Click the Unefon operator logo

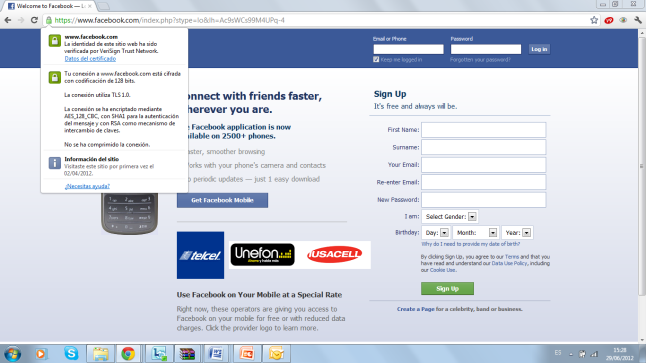(262, 255)
